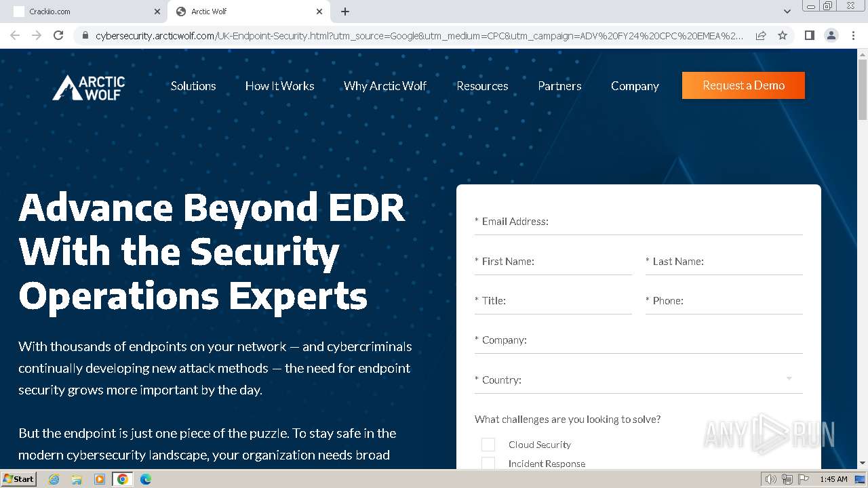868x488 pixels.
Task: Click 'What challenges are you looking to solve?' text
Action: coord(568,420)
